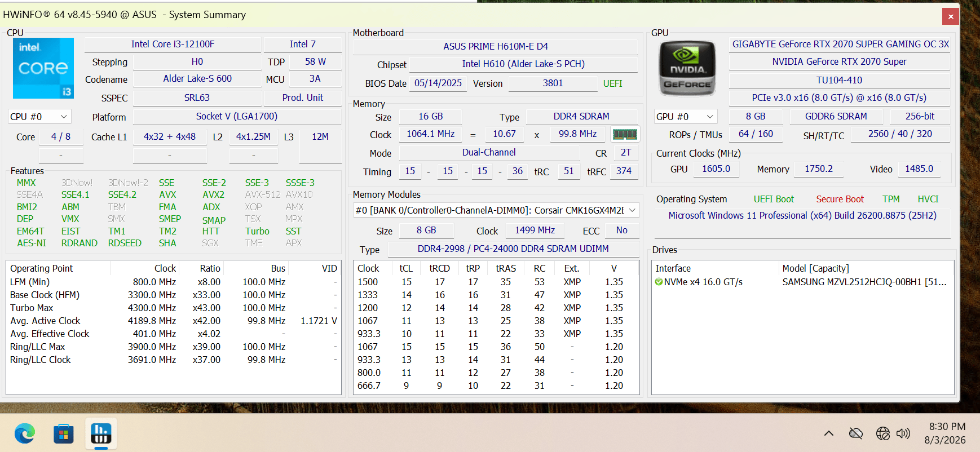Click the NVIDIA GeForce GPU logo

[x=687, y=68]
